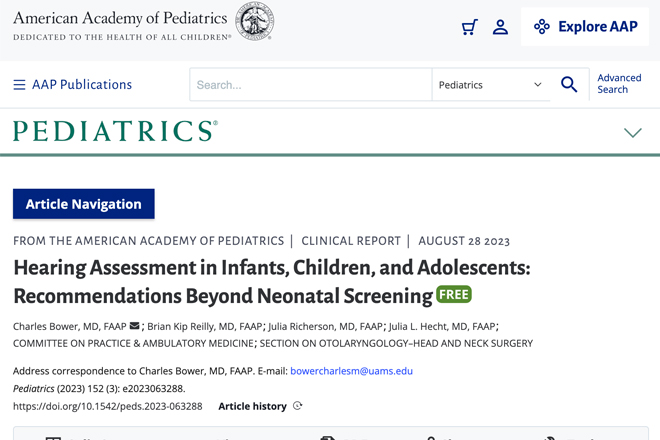Open the Pediatrics search scope dropdown
This screenshot has height=440, width=660.
click(490, 85)
